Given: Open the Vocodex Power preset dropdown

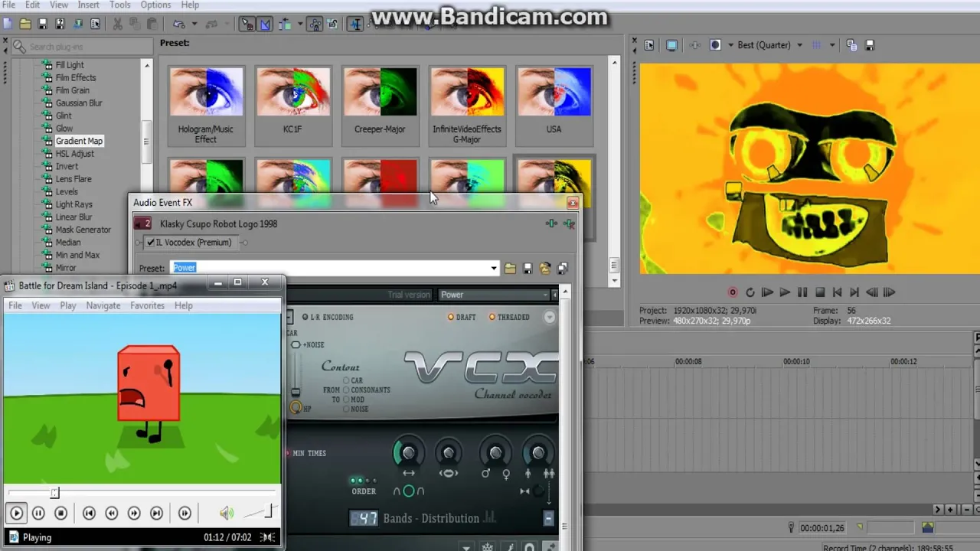Looking at the screenshot, I should pos(498,295).
